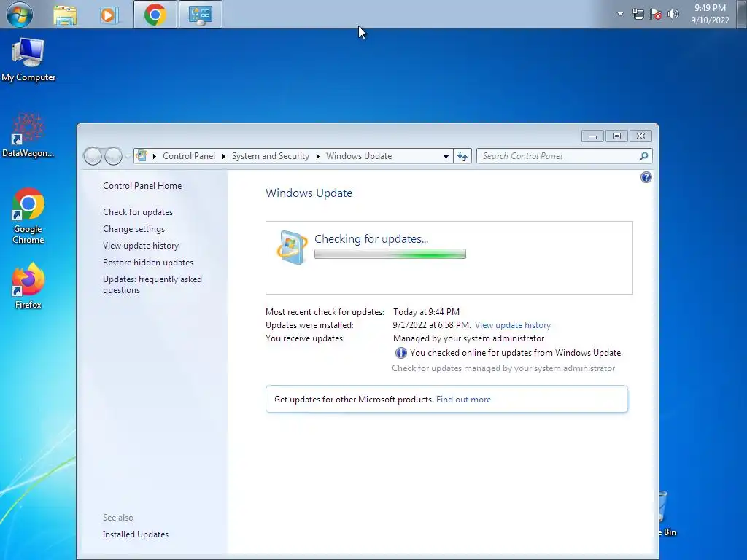Click the Today at 9:44 PM text
This screenshot has width=747, height=560.
click(x=426, y=312)
